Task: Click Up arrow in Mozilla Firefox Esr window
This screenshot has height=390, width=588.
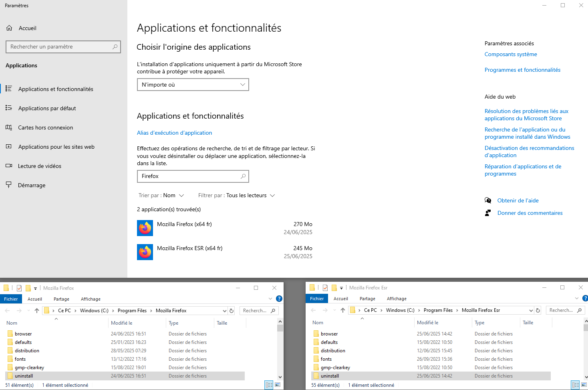Action: [343, 310]
